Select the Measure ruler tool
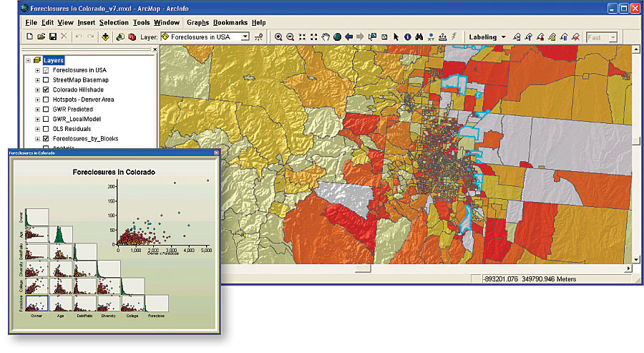 point(442,37)
